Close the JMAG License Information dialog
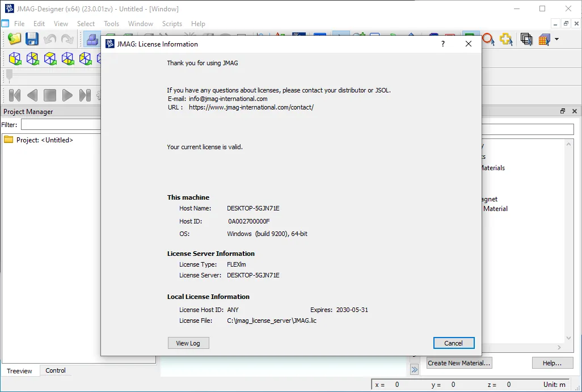The height and width of the screenshot is (392, 582). pyautogui.click(x=469, y=44)
